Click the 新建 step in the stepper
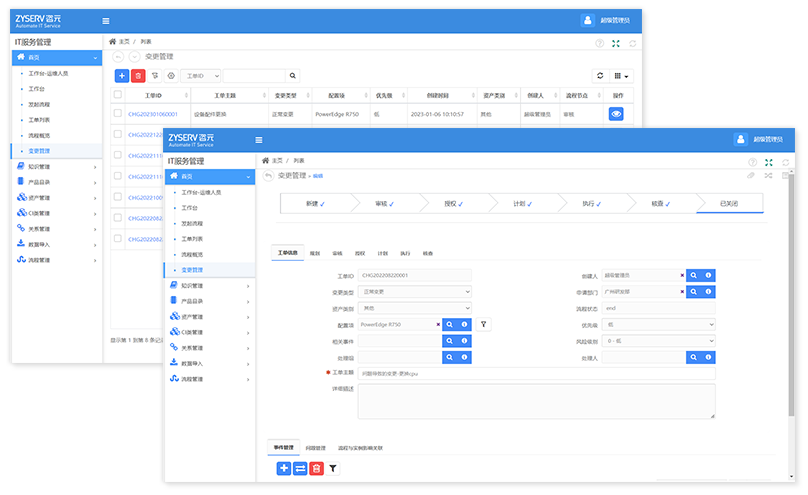Image resolution: width=808 pixels, height=495 pixels. (x=315, y=203)
